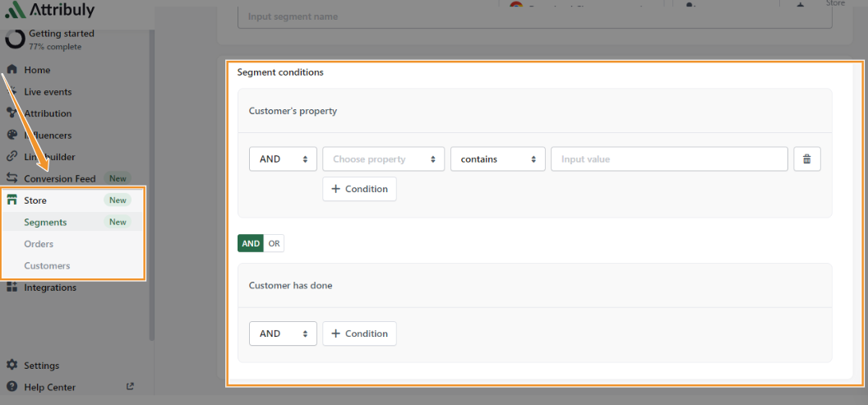Add Condition under Customer's property
The height and width of the screenshot is (405, 868).
(x=359, y=189)
